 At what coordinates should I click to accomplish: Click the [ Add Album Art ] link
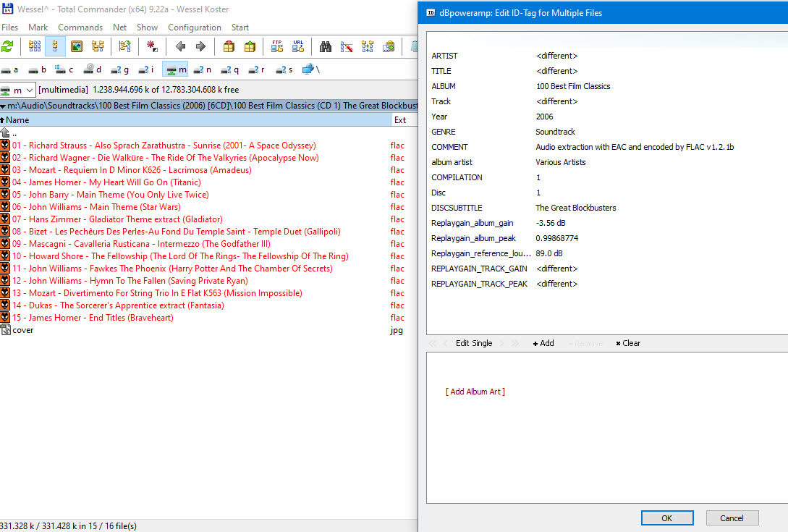tap(475, 391)
